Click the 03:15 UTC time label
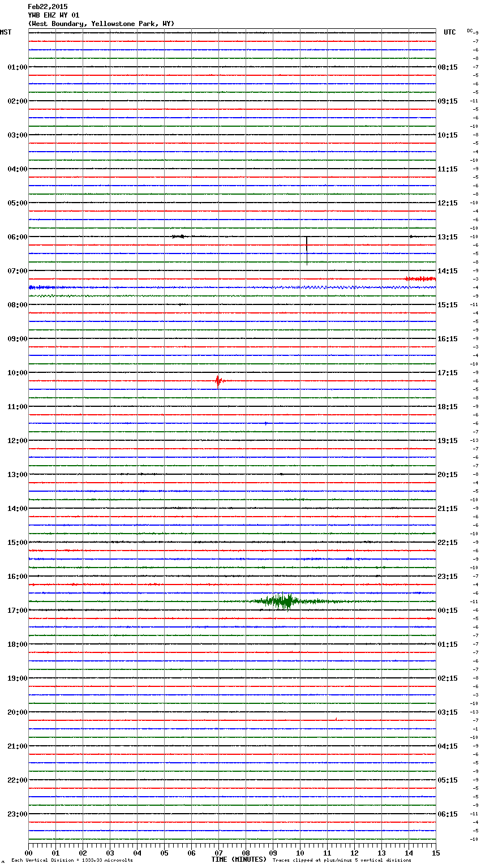The width and height of the screenshot is (481, 868). (x=448, y=712)
